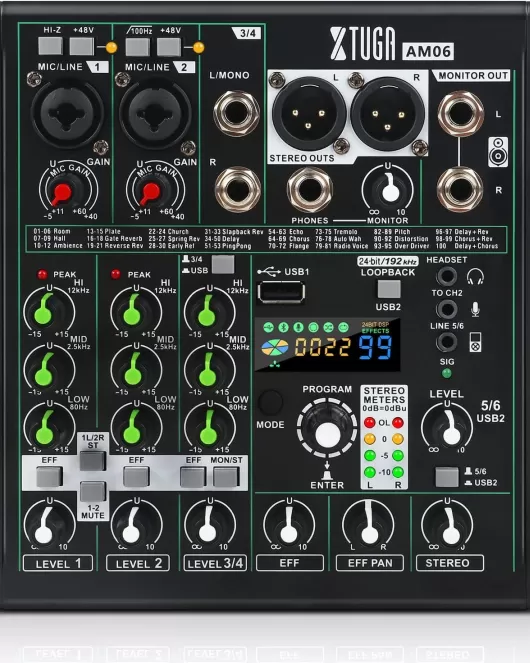Click the EFF button on channel 1
The image size is (530, 663).
49,477
